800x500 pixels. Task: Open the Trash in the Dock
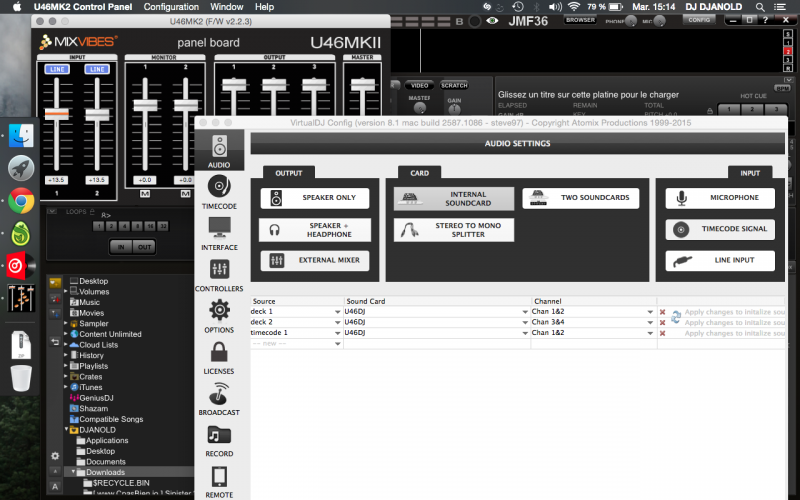click(21, 378)
